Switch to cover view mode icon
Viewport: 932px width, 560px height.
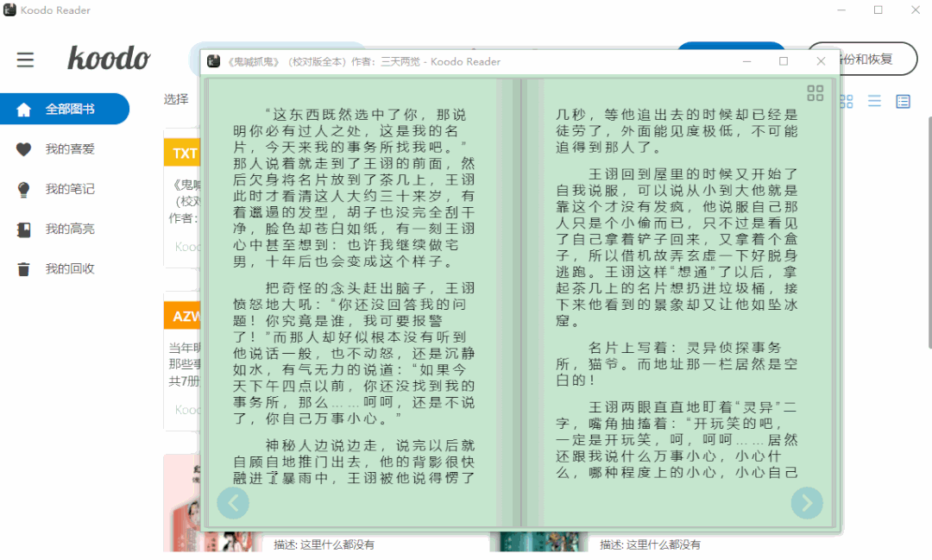coord(846,101)
